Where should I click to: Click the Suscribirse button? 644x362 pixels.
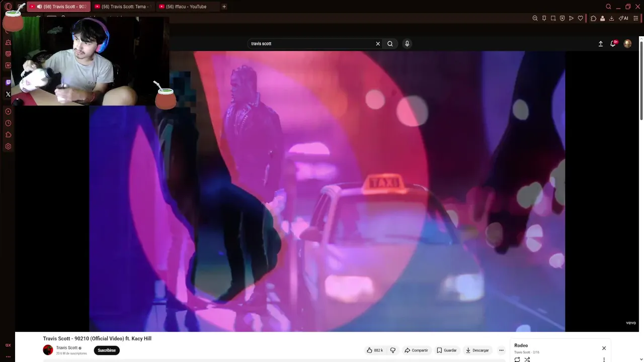[x=107, y=350]
